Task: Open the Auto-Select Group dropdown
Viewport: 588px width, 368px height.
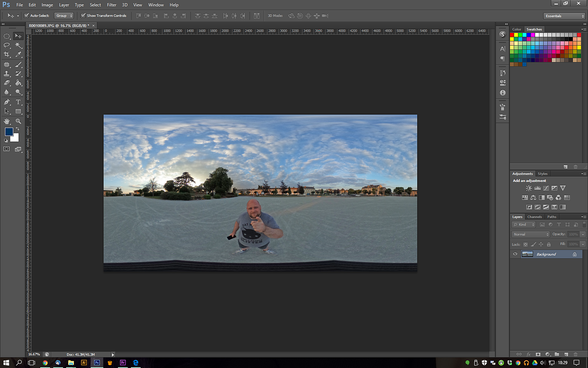Action: click(x=64, y=15)
